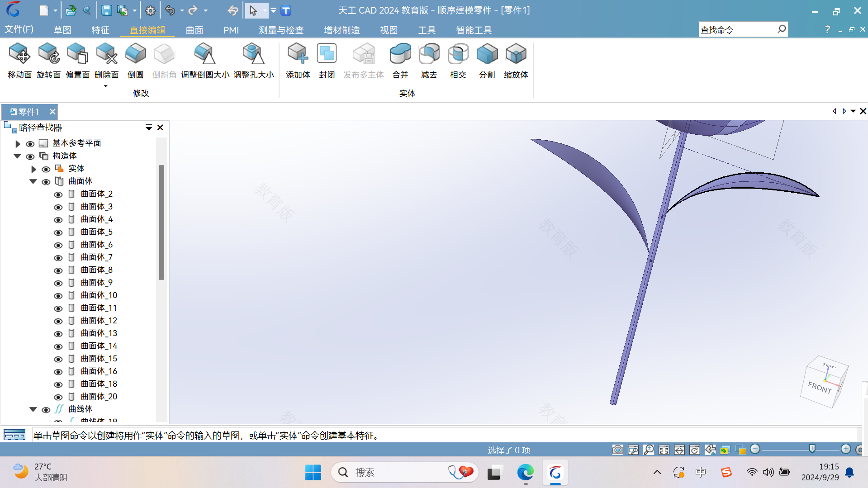Click the zoom out minus button
The width and height of the screenshot is (868, 488).
click(755, 449)
